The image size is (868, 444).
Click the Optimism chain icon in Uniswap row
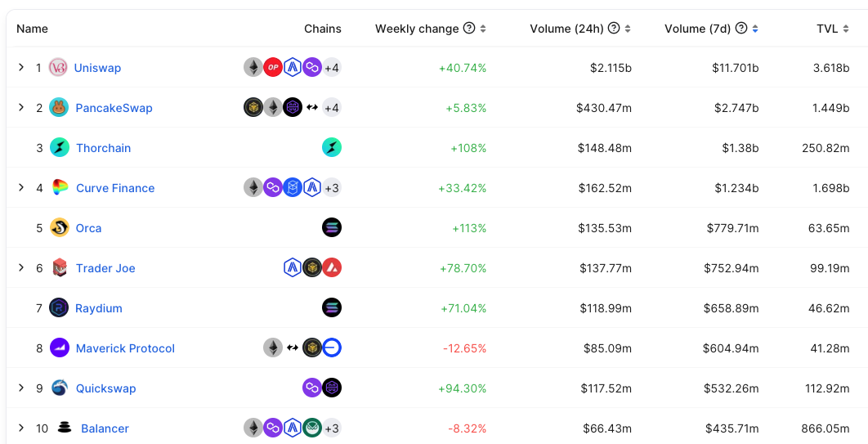273,68
